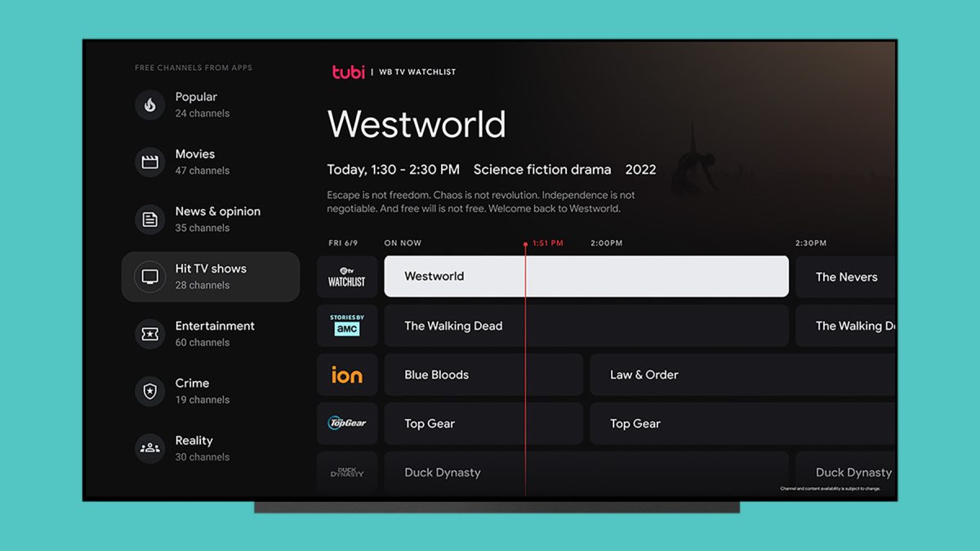This screenshot has height=551, width=980.
Task: Select the Duck Dynasty channel logo
Action: [x=347, y=473]
